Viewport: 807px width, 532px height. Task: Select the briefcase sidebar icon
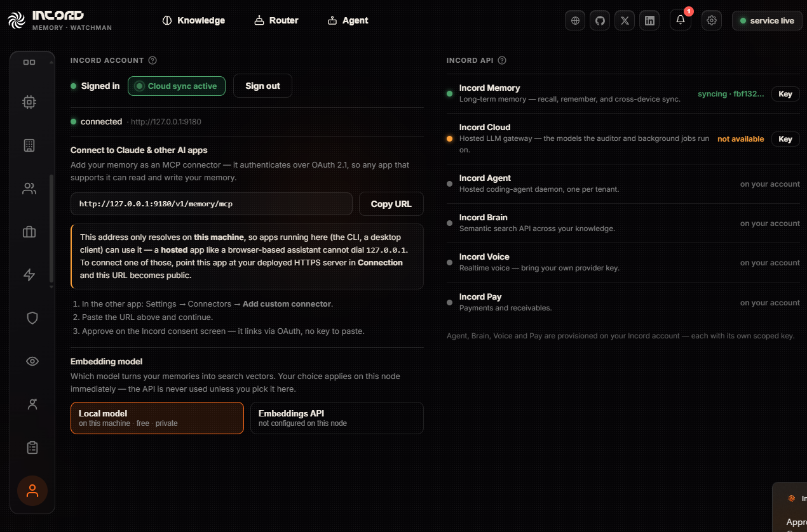pos(29,232)
